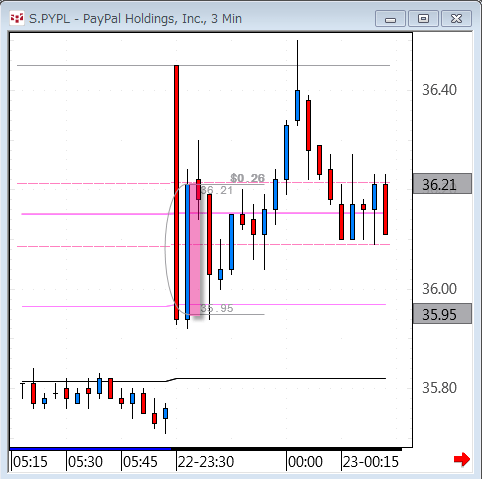Image resolution: width=482 pixels, height=479 pixels.
Task: Click the 36.00 price scale label
Action: 439,289
